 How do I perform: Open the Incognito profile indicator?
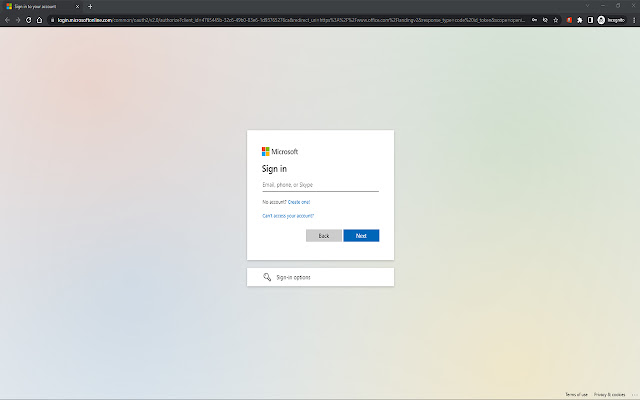[611, 20]
